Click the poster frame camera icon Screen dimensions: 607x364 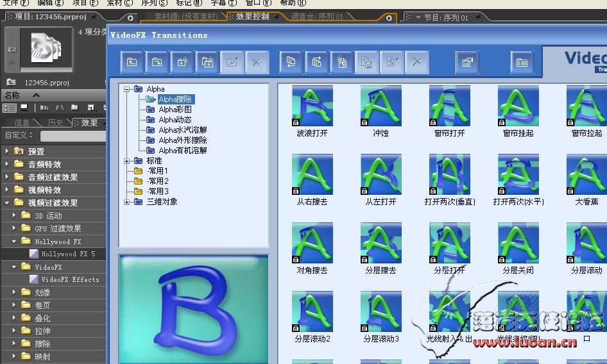12,49
